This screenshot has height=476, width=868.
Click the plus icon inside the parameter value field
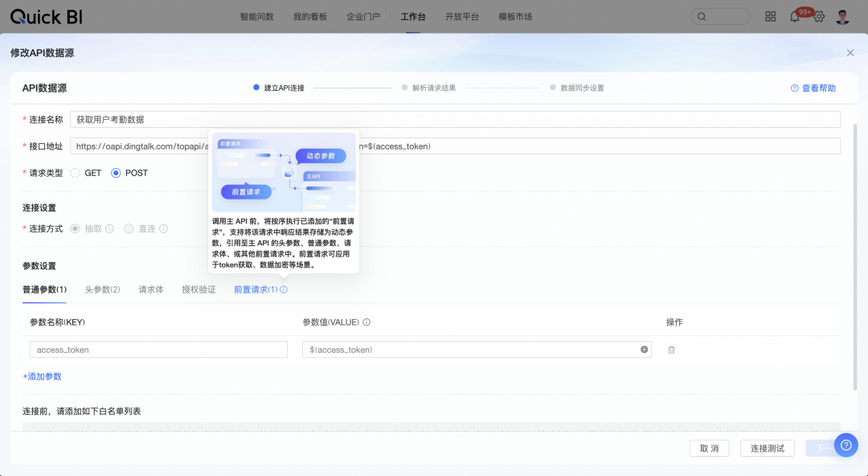coord(644,350)
